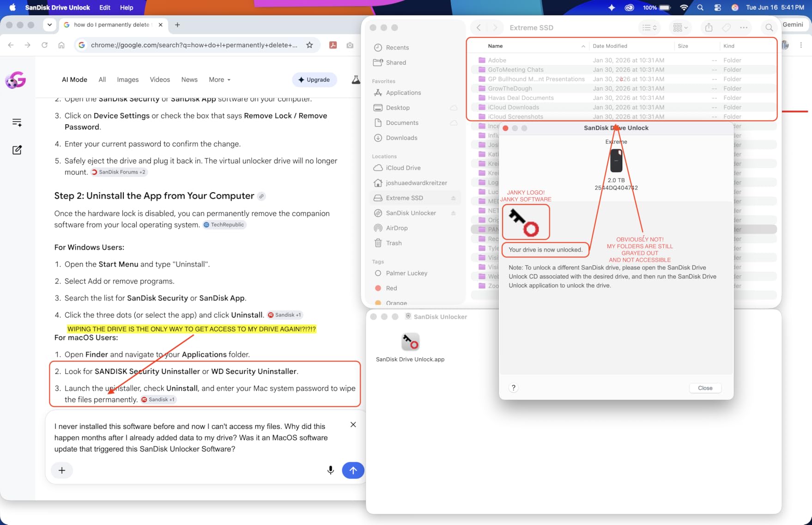Click the Finder Share button
The image size is (812, 525).
[x=709, y=28]
